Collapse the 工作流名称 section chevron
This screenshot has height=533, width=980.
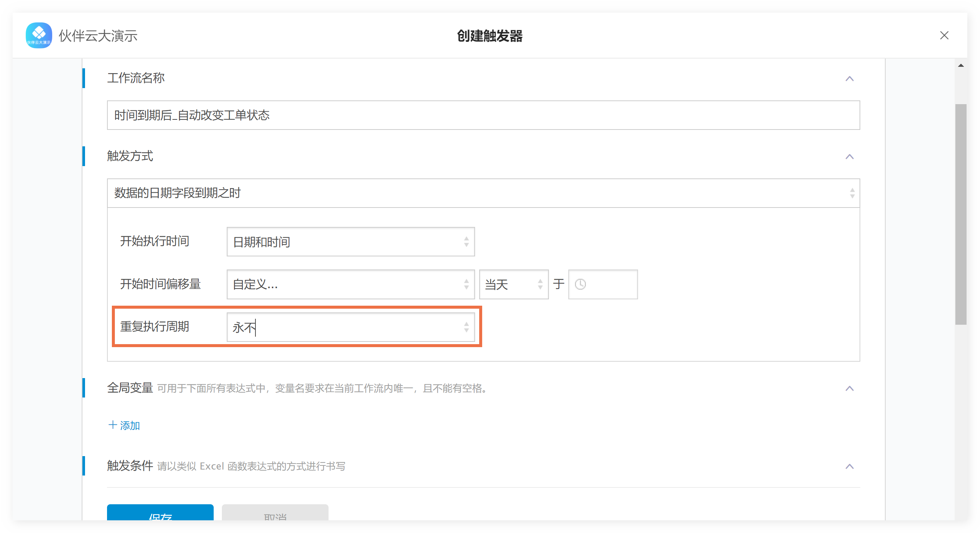pos(849,79)
